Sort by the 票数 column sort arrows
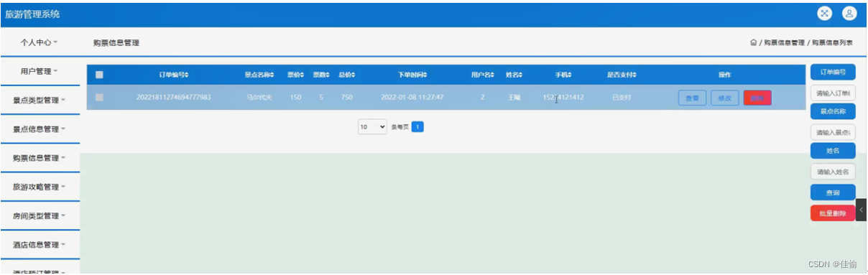The width and height of the screenshot is (868, 275). coord(328,75)
